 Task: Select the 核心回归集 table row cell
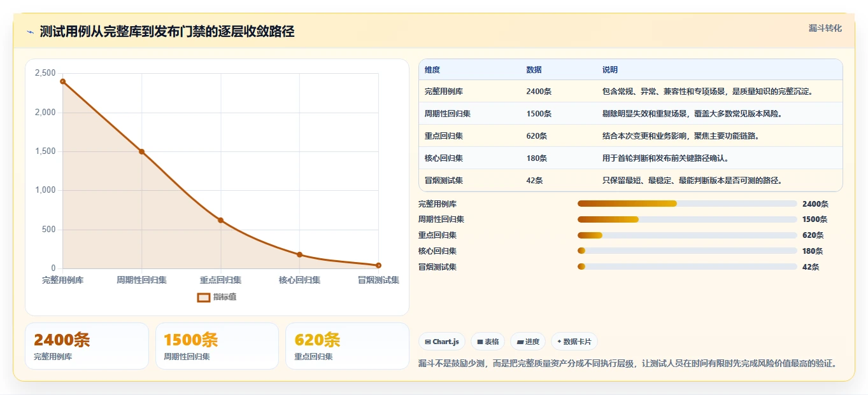(444, 158)
